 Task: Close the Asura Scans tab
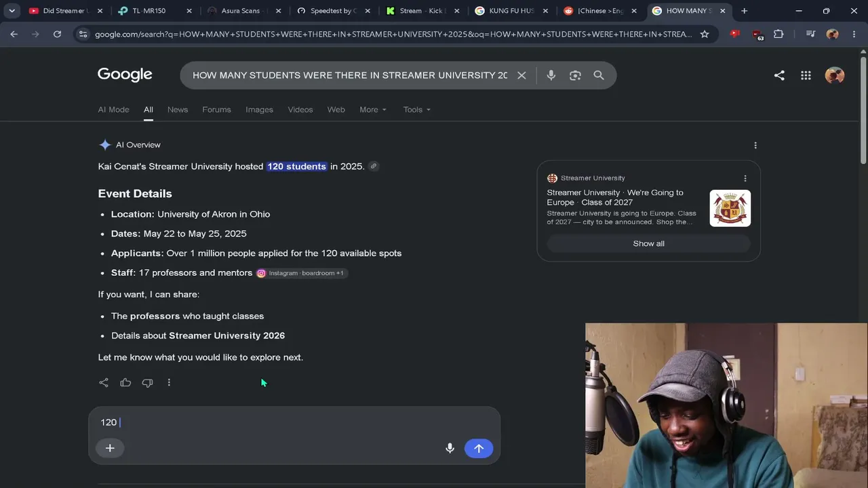[x=279, y=11]
